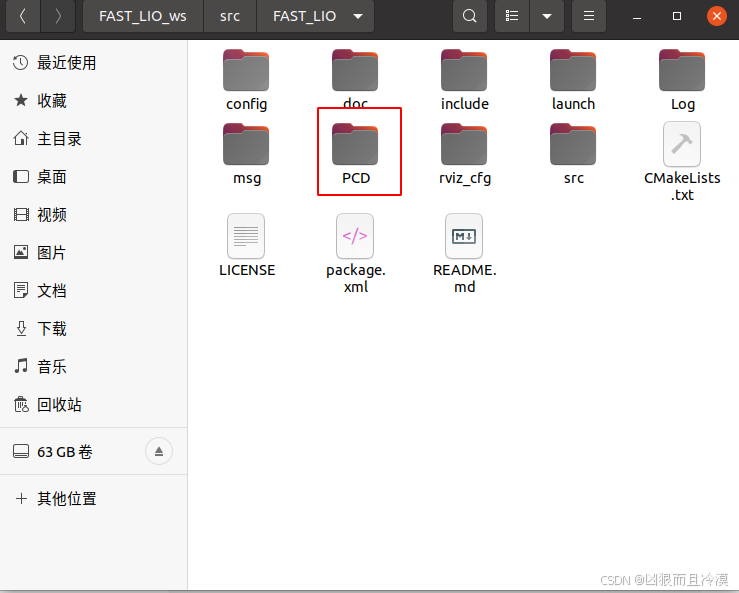Open 收藏 starred in sidebar
This screenshot has height=593, width=739.
pos(93,100)
